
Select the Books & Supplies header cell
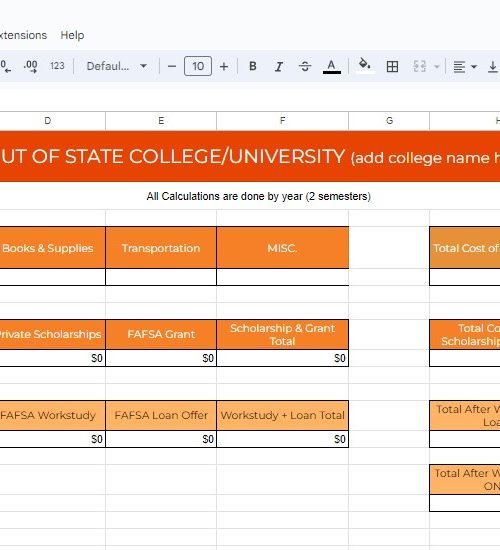point(52,248)
